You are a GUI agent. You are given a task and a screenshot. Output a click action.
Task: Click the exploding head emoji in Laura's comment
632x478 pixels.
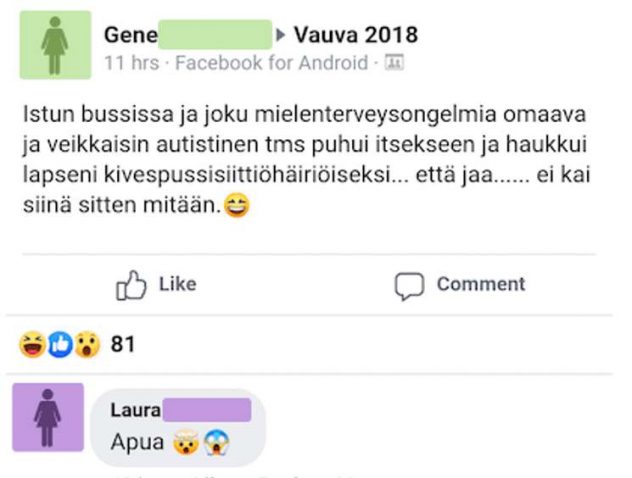tap(181, 442)
